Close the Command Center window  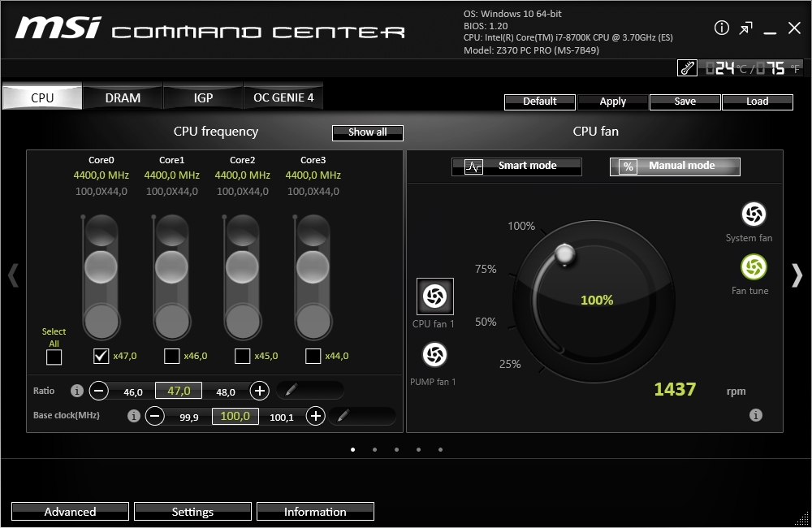click(794, 28)
